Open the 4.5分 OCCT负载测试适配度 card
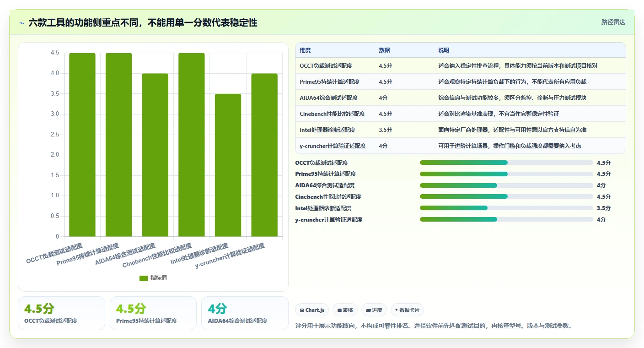This screenshot has width=644, height=348. click(x=61, y=313)
